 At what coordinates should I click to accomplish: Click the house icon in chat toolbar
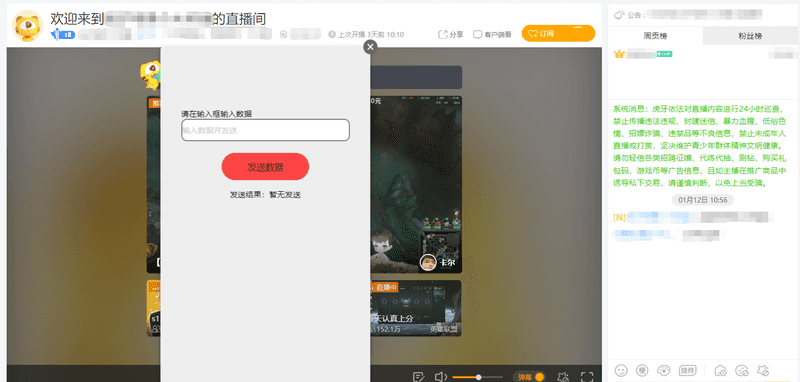720,370
